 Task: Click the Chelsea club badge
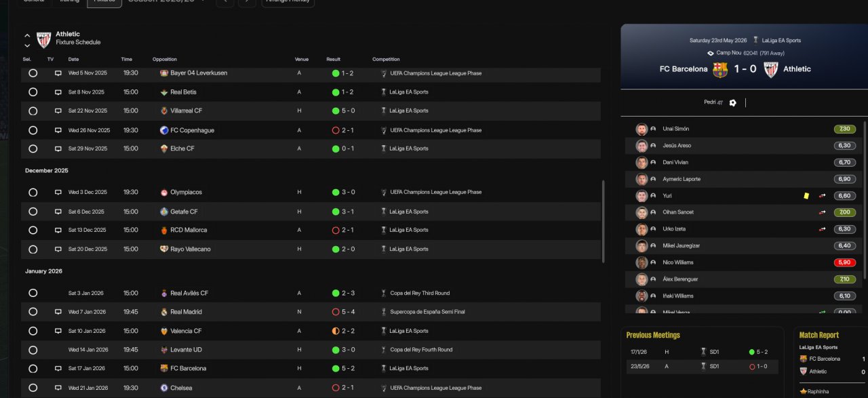click(x=164, y=388)
